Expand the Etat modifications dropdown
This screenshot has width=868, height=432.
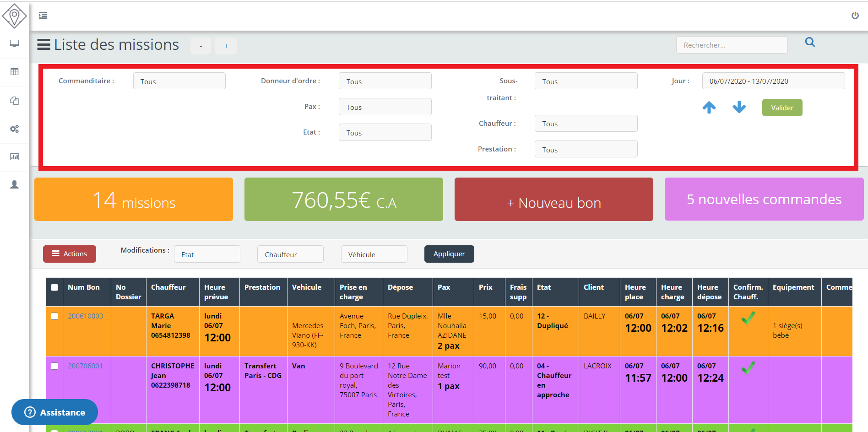click(207, 254)
